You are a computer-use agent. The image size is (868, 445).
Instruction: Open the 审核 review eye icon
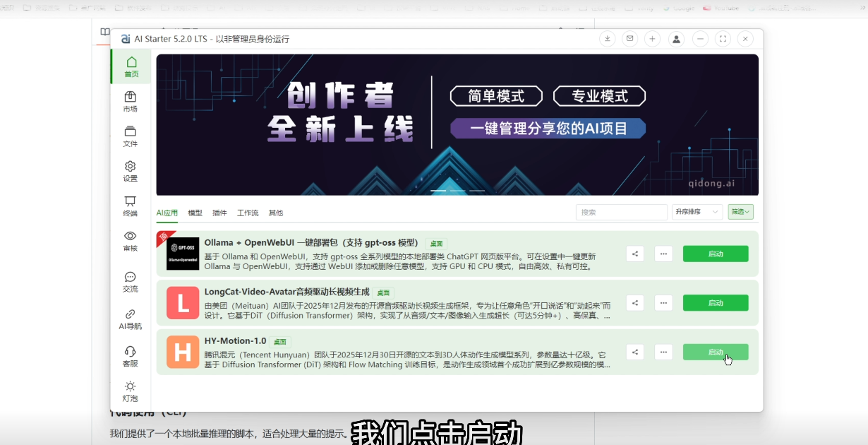click(x=130, y=241)
